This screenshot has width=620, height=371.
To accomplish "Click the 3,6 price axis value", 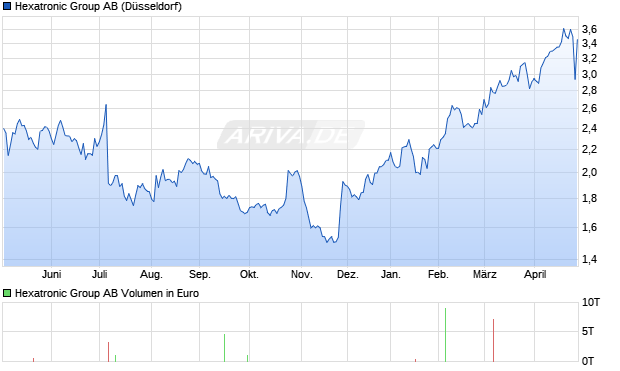I will (x=589, y=29).
